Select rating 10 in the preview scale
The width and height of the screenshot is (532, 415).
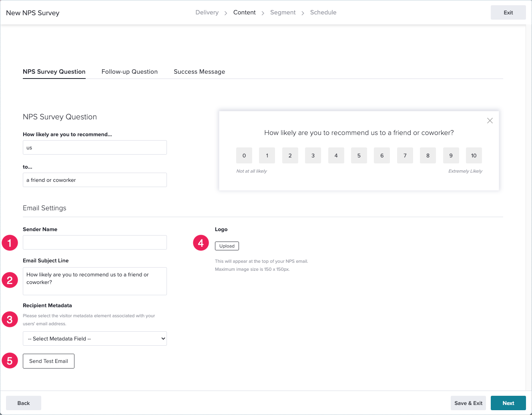(x=474, y=155)
